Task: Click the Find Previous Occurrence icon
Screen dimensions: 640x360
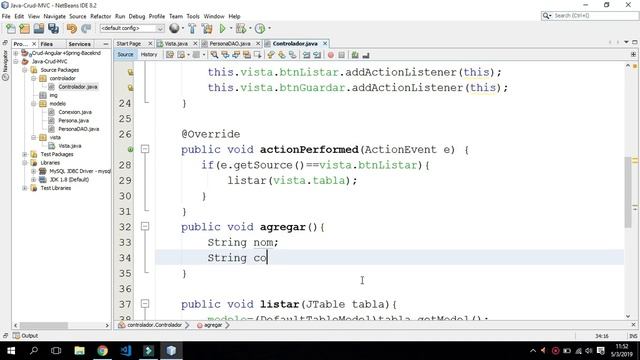Action: click(x=225, y=55)
